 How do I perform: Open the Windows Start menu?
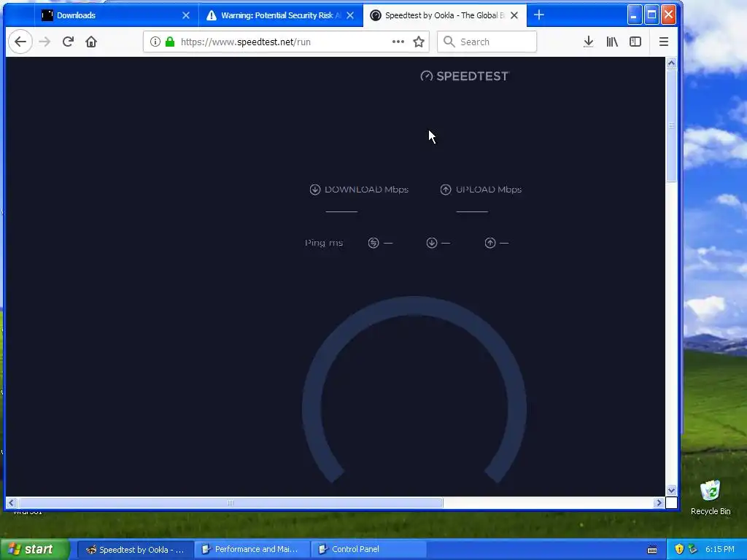pyautogui.click(x=34, y=549)
